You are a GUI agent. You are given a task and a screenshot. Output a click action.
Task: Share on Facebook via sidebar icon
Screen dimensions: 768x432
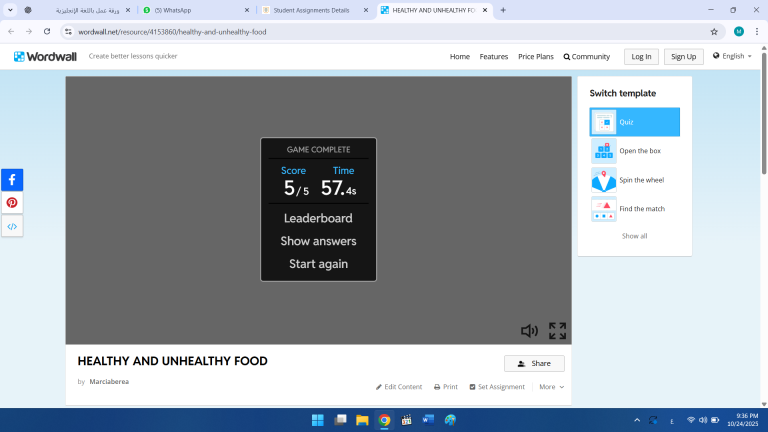tap(12, 180)
